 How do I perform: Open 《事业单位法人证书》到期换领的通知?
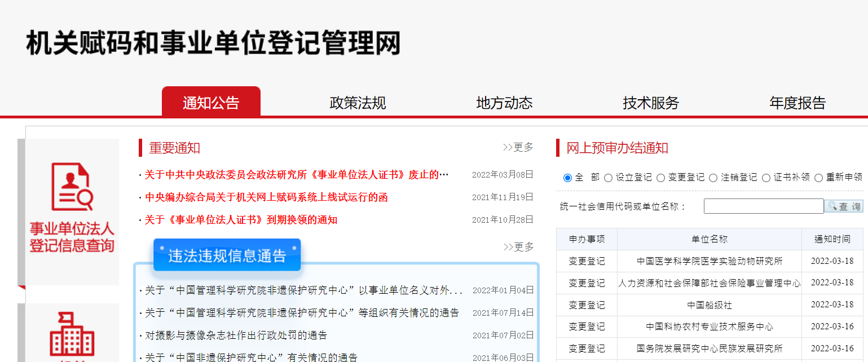[241, 220]
